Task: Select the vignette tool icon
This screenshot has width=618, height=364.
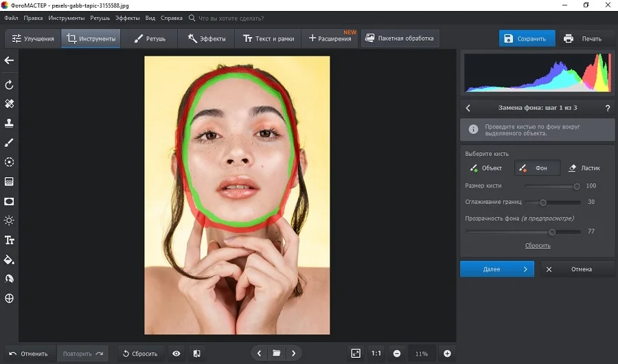Action: tap(9, 201)
